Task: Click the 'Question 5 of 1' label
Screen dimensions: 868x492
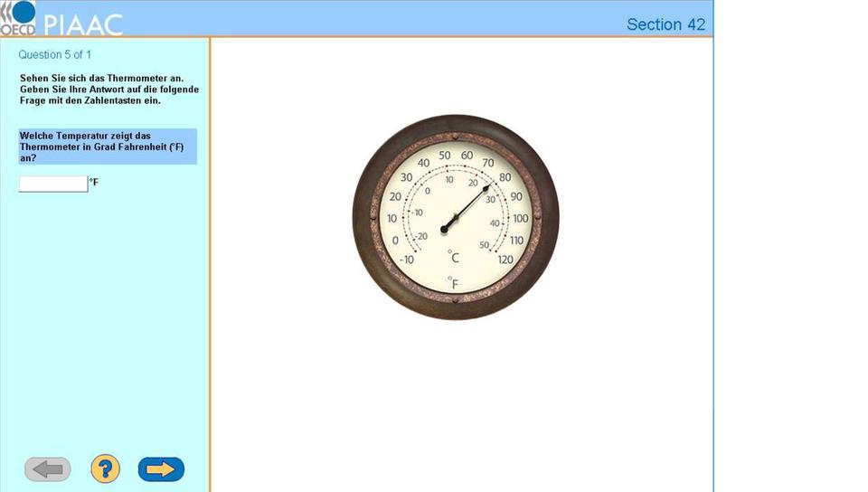Action: [54, 55]
